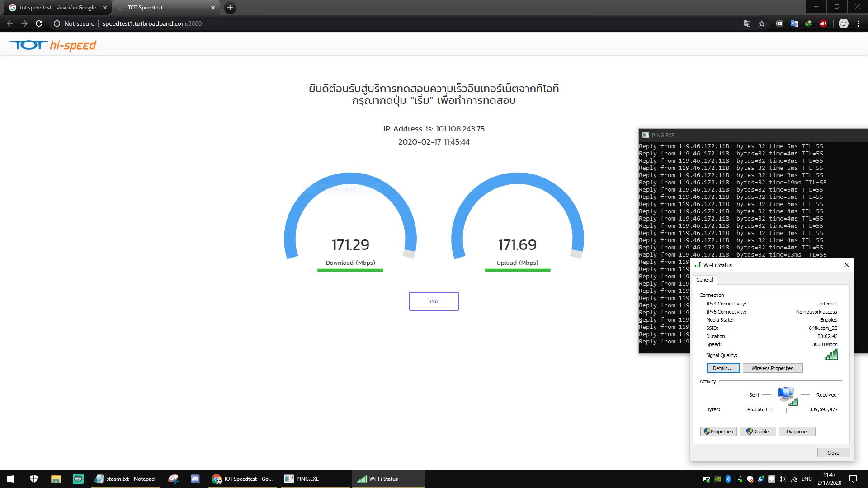Open the Chrome three-dot menu
This screenshot has width=868, height=488.
pos(858,23)
